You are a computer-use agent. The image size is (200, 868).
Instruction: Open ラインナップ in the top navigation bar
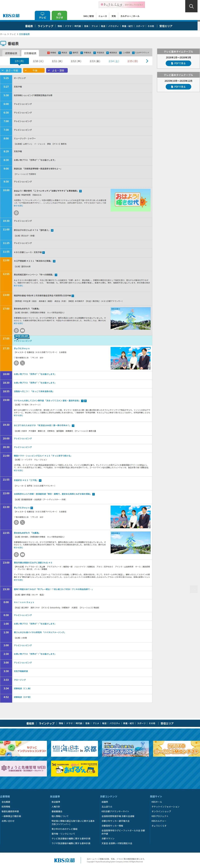point(45,26)
